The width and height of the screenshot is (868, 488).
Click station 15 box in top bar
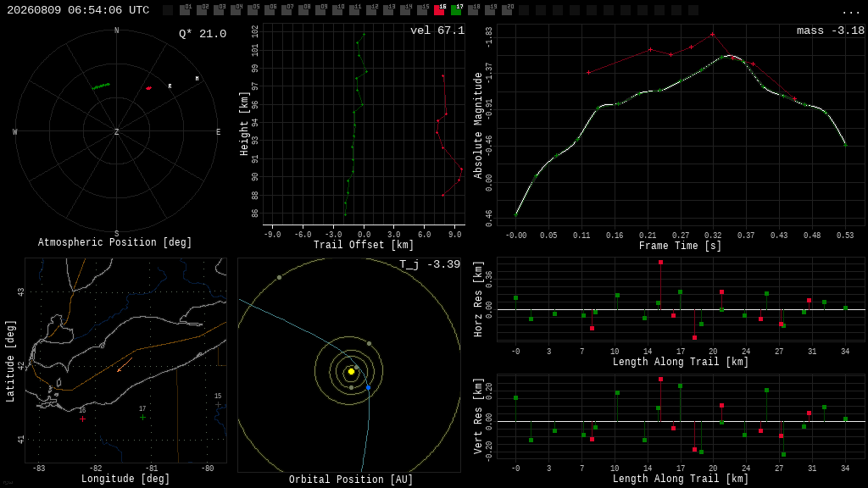pos(422,10)
